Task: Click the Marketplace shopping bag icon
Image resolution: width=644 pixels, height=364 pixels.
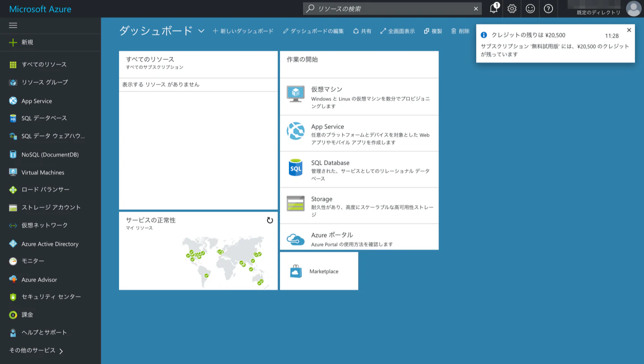Action: (x=296, y=271)
